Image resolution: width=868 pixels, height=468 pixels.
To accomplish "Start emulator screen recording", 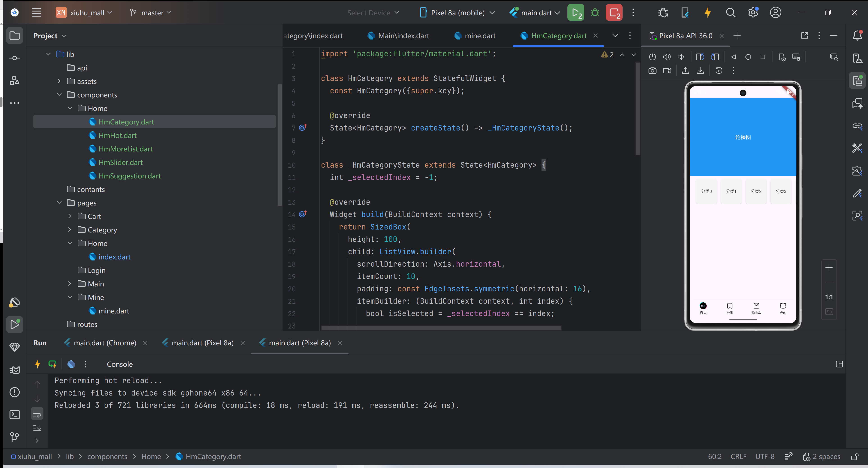I will 667,71.
